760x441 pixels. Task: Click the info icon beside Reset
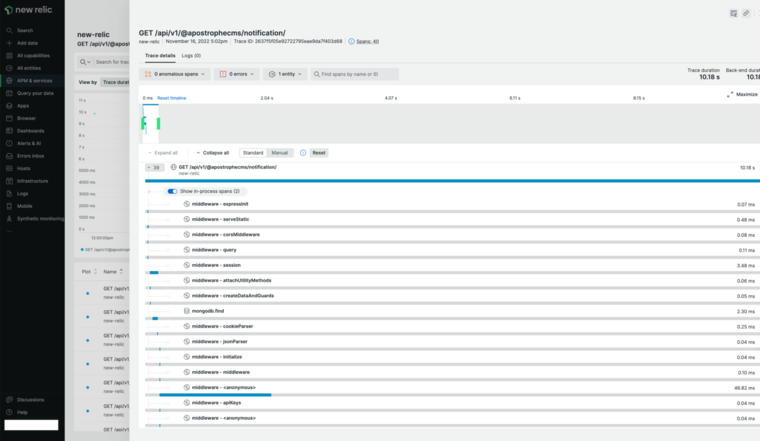[x=303, y=153]
